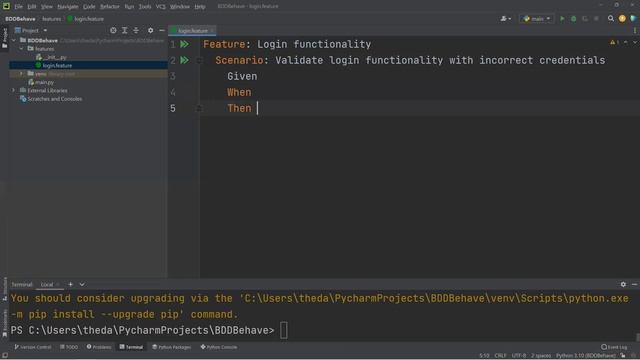Fold the Scenario block at line 2
Viewport: 640px width, 360px height.
click(x=199, y=60)
